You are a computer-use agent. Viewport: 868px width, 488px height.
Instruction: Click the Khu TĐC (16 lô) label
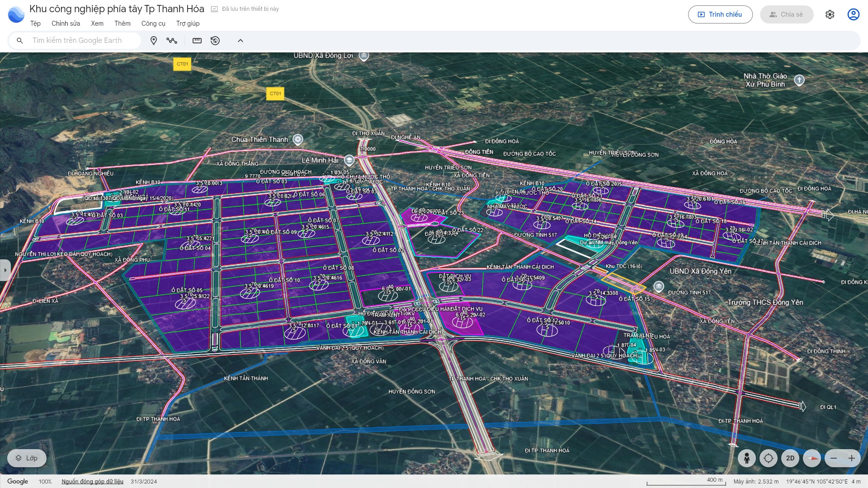[624, 267]
